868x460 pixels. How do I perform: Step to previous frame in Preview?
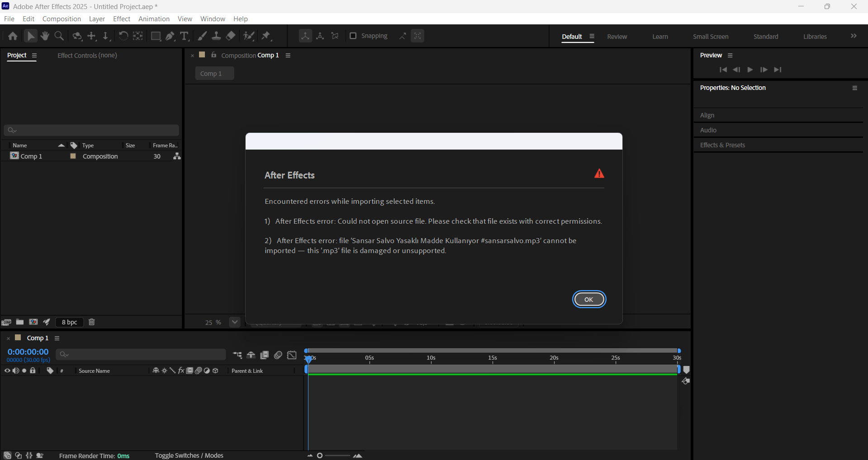(736, 70)
